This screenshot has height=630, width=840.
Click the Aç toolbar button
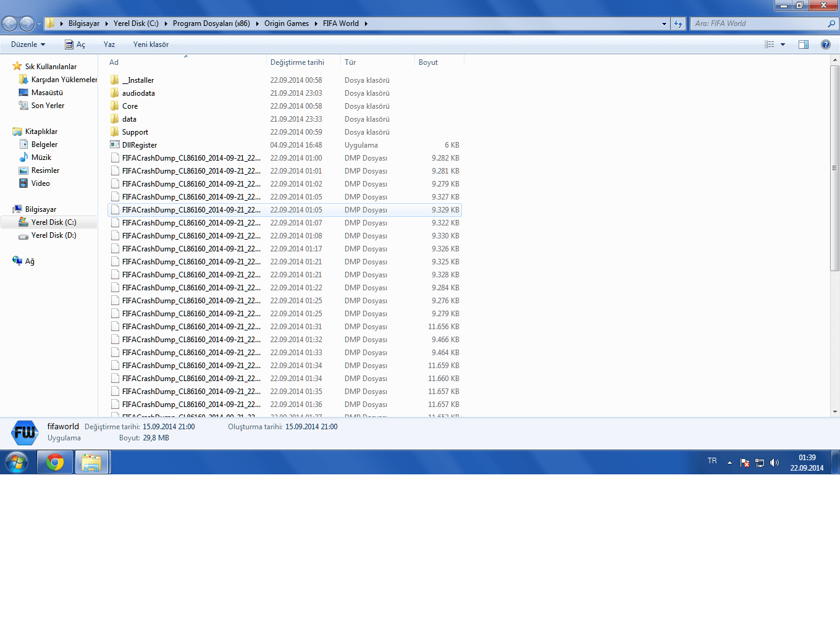[x=75, y=44]
